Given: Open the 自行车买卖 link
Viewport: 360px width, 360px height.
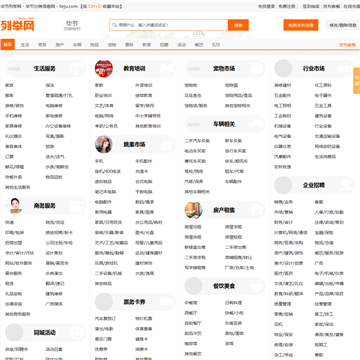Looking at the screenshot, I should click(x=236, y=151).
